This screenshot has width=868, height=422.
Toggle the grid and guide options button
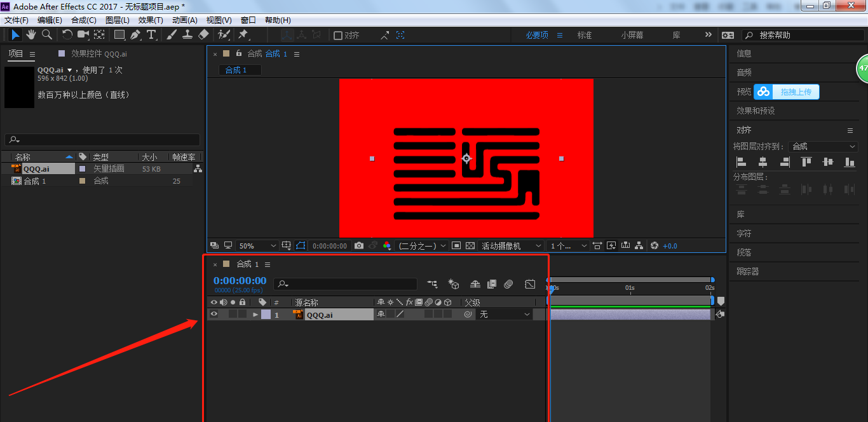[287, 245]
